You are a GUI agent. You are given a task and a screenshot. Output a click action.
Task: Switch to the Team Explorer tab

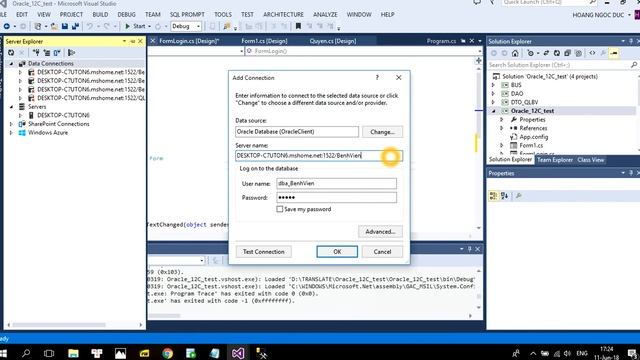pyautogui.click(x=554, y=160)
